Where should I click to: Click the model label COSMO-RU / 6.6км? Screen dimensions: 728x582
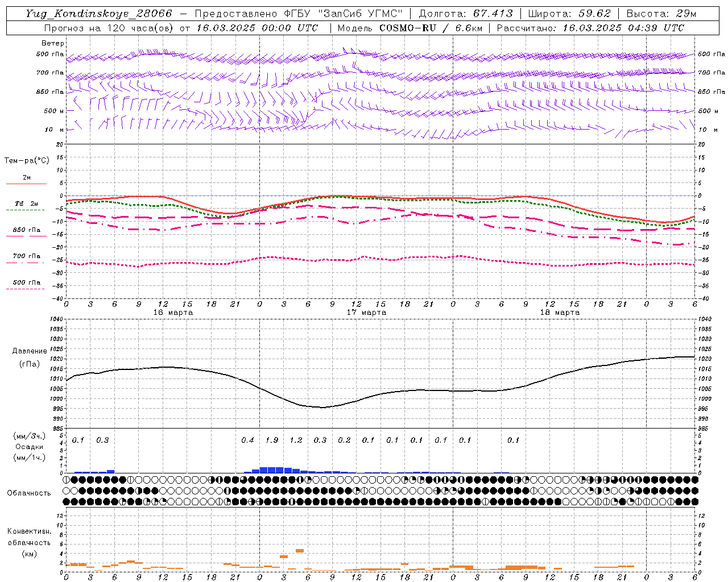point(431,28)
